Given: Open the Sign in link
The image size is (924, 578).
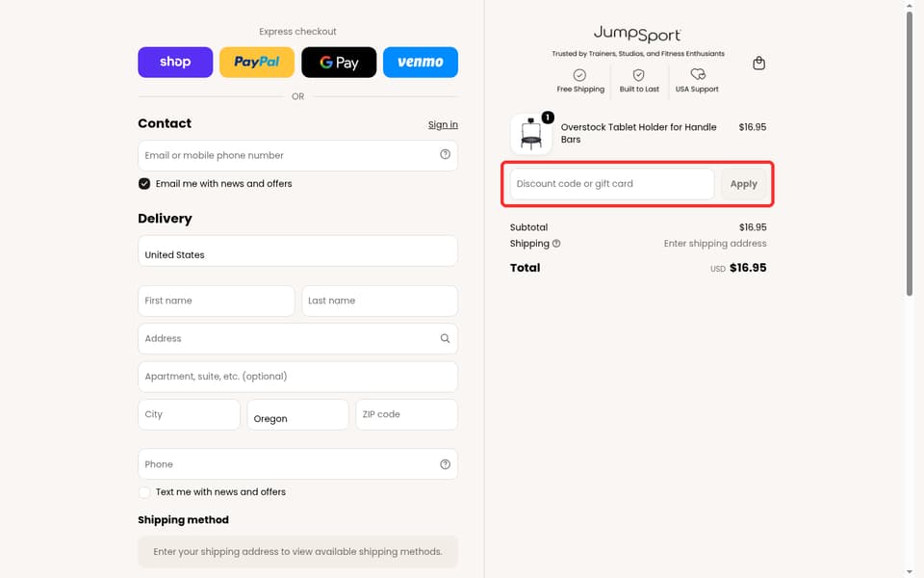Looking at the screenshot, I should coord(443,124).
